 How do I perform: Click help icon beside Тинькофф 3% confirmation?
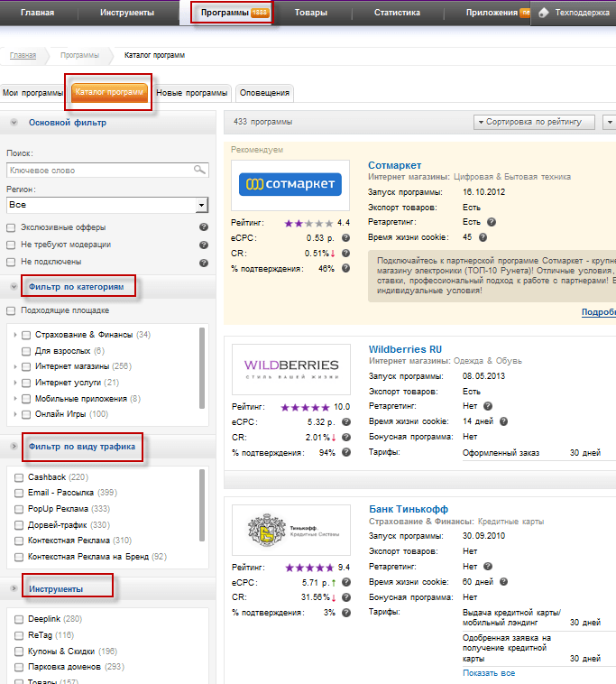[346, 613]
